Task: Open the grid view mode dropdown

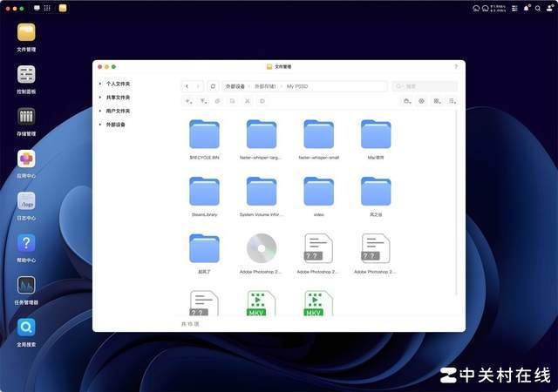Action: pyautogui.click(x=437, y=101)
